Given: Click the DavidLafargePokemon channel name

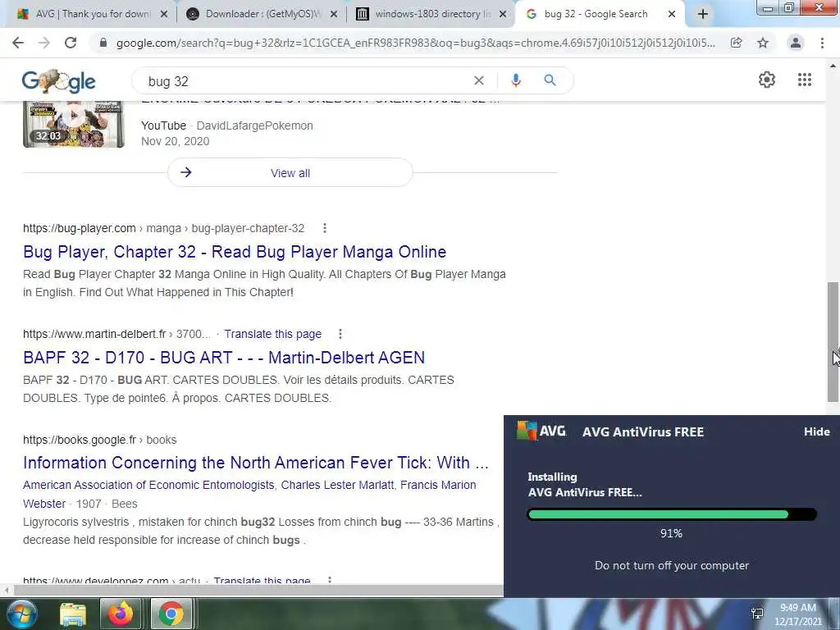Looking at the screenshot, I should [254, 126].
